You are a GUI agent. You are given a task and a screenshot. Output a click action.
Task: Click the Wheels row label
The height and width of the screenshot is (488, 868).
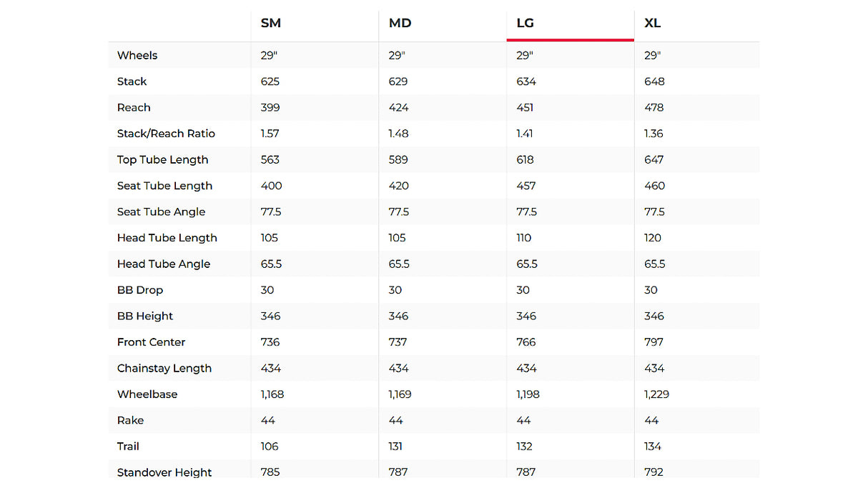coord(137,56)
